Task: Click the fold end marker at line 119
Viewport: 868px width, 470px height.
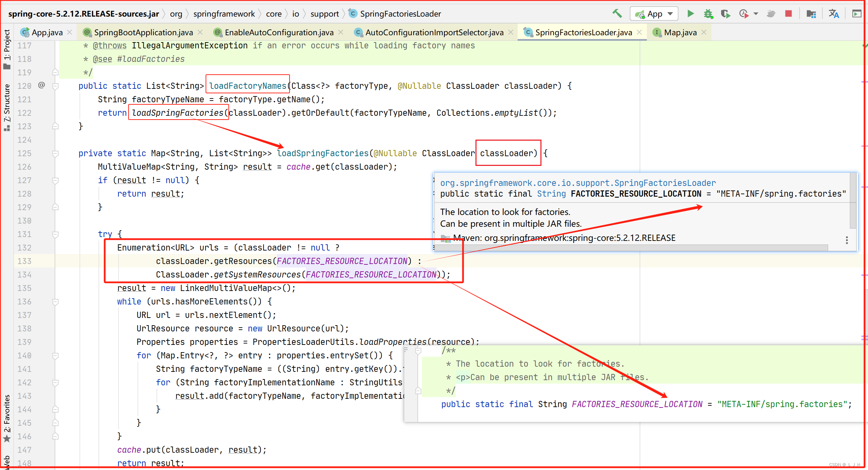Action: (55, 72)
